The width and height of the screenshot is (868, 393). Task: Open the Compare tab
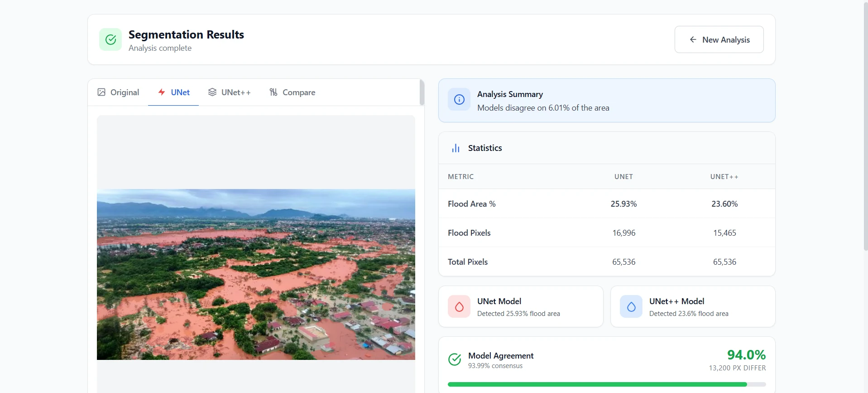click(x=292, y=92)
